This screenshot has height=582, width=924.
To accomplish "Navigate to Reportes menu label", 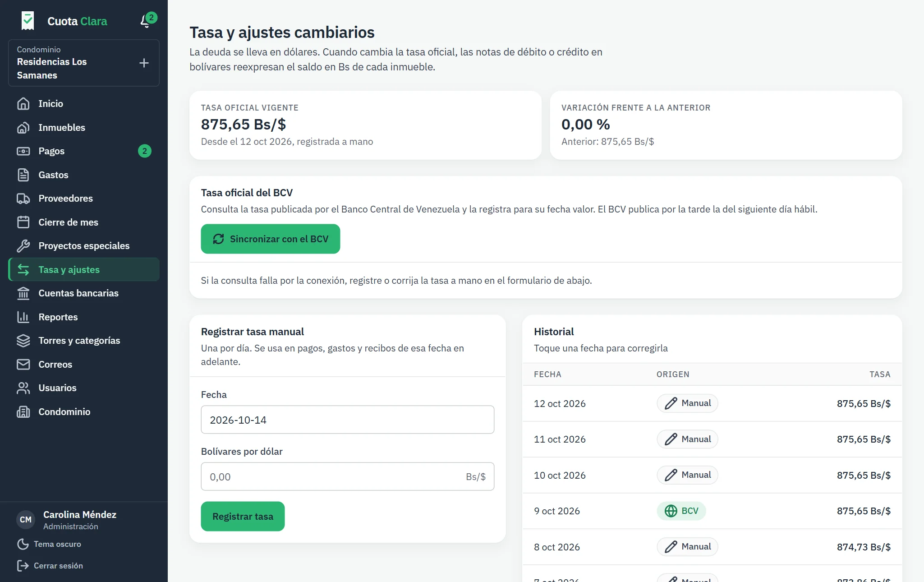I will [58, 317].
